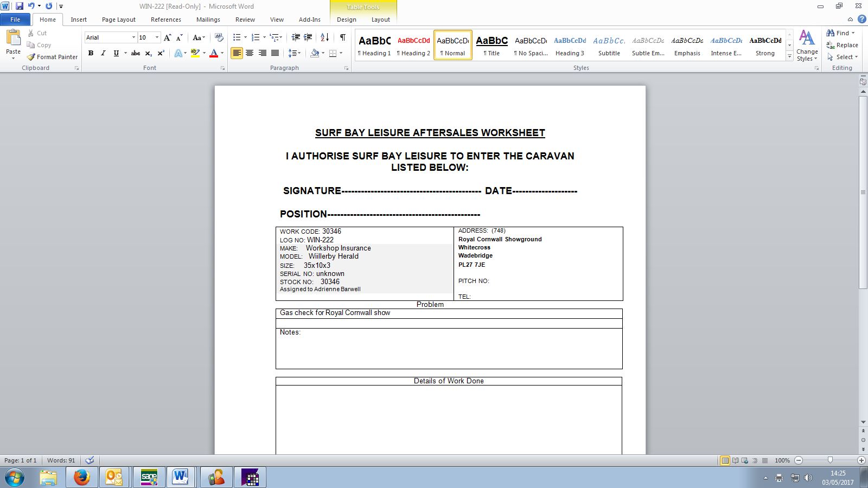The image size is (868, 488).
Task: Click the zoom slider handle
Action: click(x=830, y=460)
